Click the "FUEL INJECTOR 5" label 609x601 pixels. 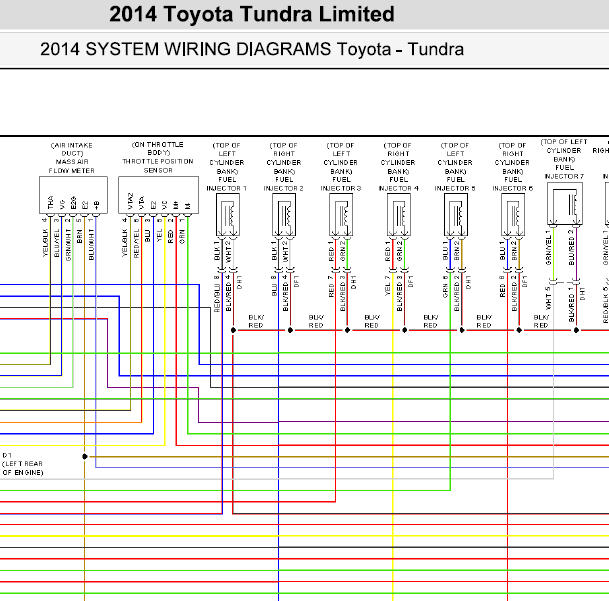pos(455,184)
